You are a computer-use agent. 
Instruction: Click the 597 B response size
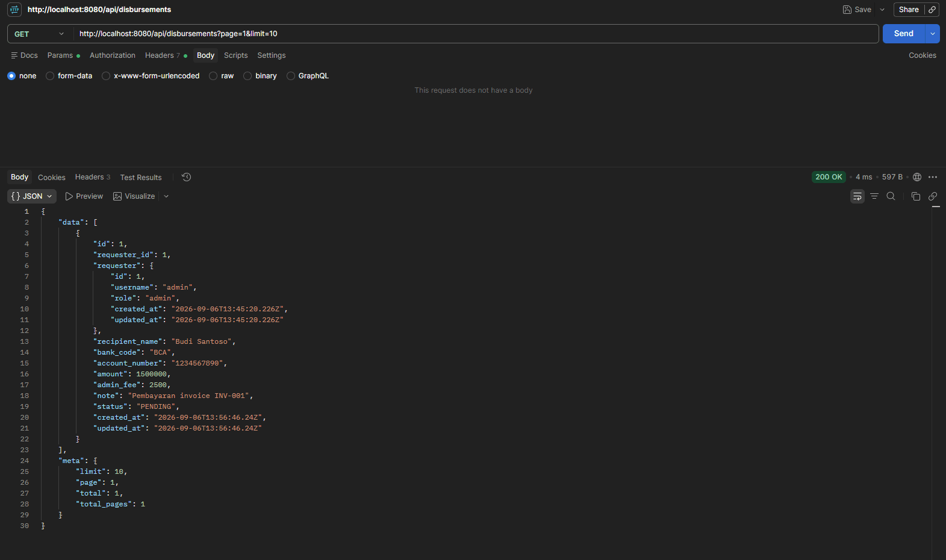point(892,177)
